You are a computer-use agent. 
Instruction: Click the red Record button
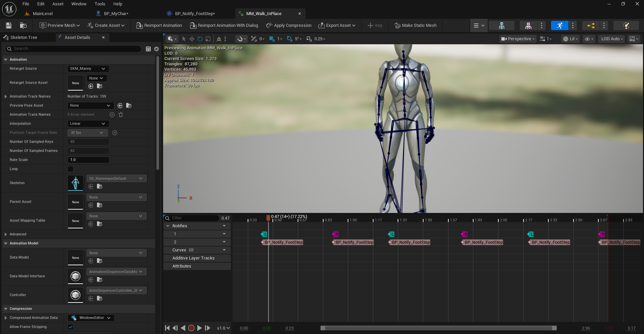tap(191, 328)
